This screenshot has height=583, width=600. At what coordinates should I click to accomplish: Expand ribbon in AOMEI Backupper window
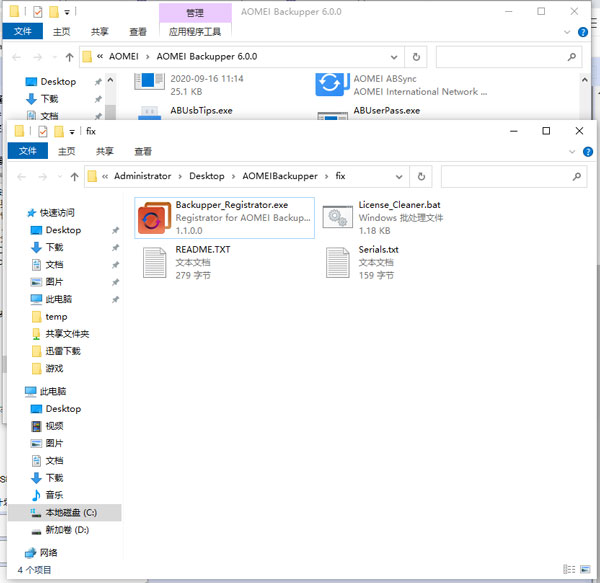567,32
